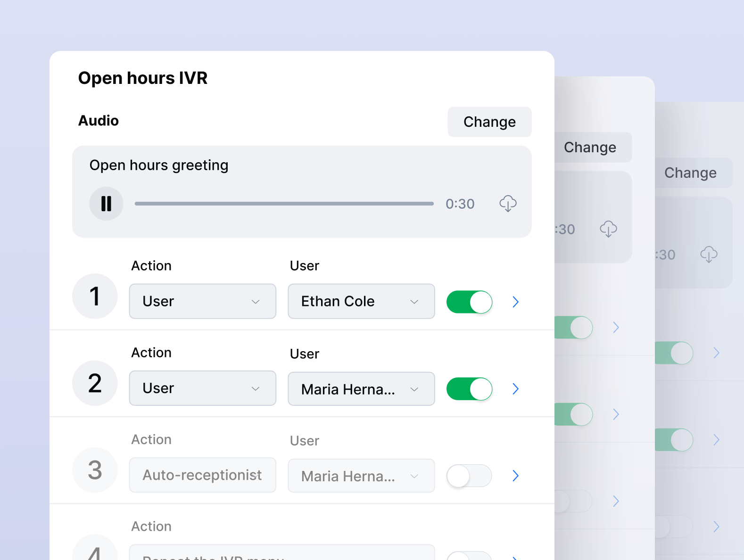Image resolution: width=744 pixels, height=560 pixels.
Task: Click the number 1 key badge
Action: (95, 296)
